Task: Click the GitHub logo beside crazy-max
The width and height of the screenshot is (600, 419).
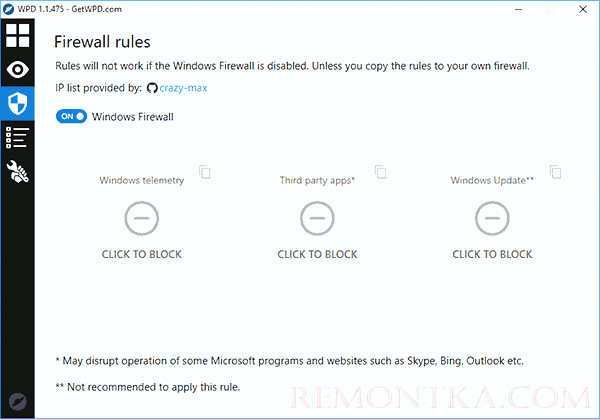Action: click(x=152, y=89)
